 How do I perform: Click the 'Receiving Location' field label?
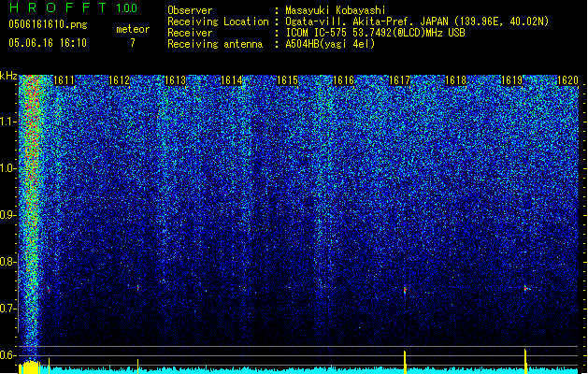(x=218, y=22)
